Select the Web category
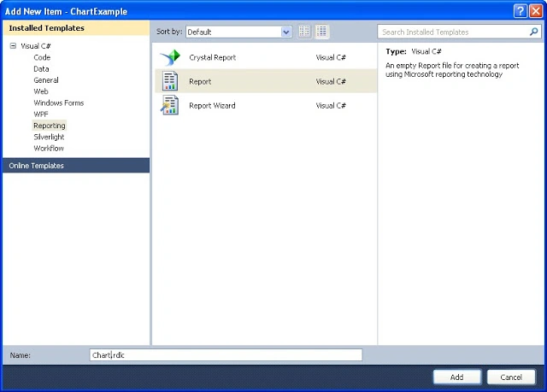This screenshot has height=392, width=547. click(41, 91)
